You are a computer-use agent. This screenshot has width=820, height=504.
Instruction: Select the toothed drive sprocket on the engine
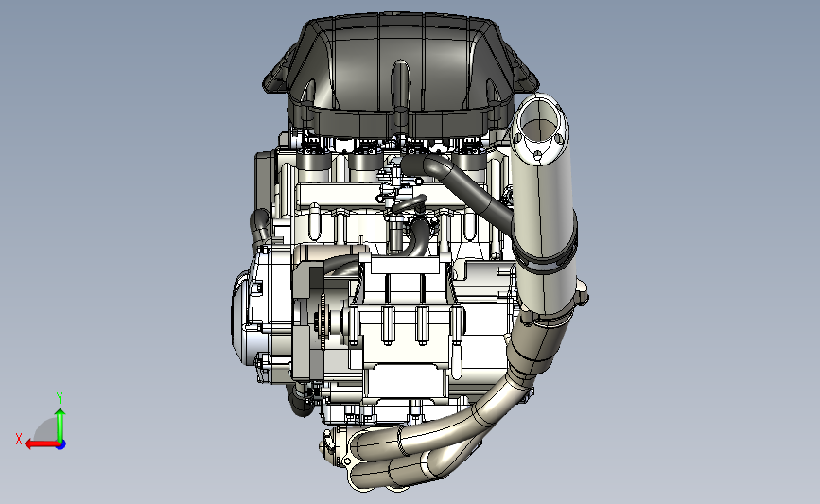(x=322, y=321)
